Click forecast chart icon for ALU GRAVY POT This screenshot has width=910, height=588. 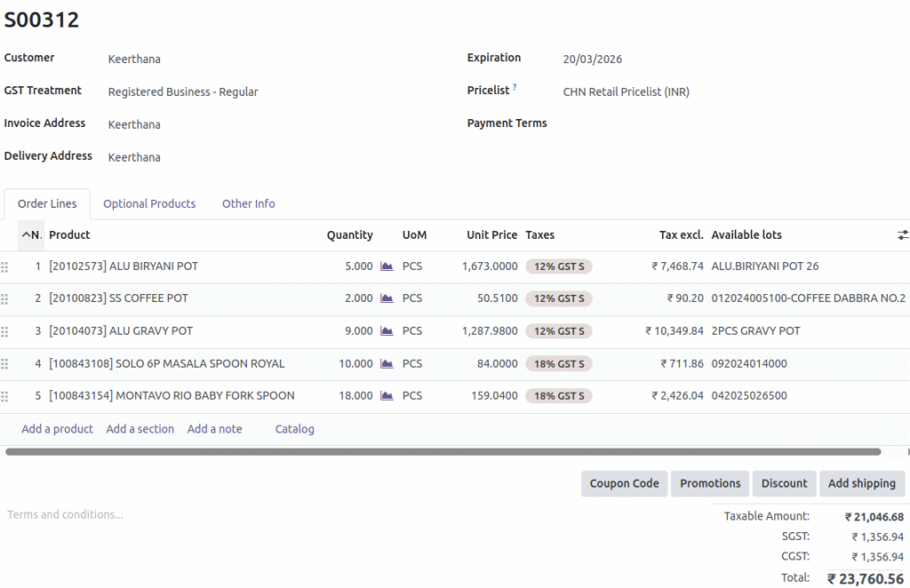point(387,331)
